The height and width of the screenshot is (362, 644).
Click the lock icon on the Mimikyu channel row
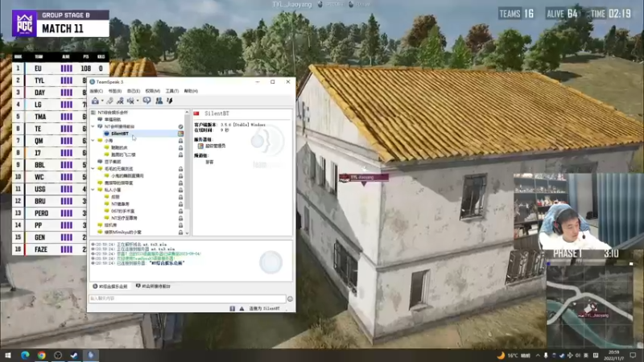click(x=180, y=232)
